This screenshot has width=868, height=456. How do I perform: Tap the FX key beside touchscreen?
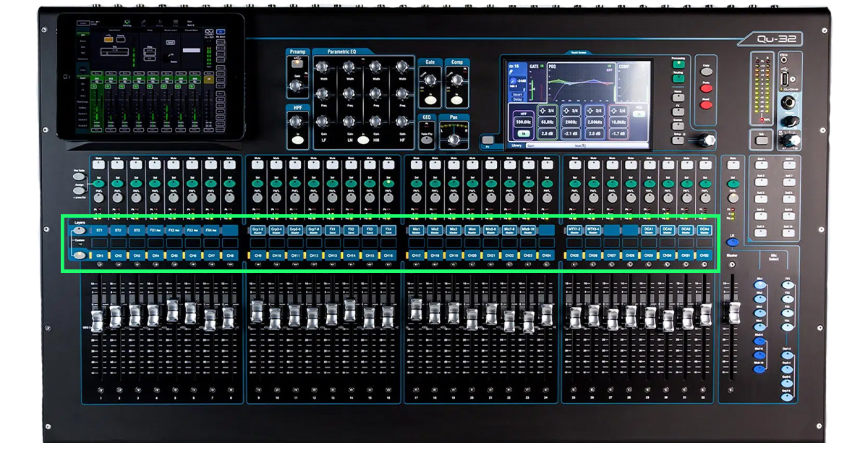(x=678, y=111)
